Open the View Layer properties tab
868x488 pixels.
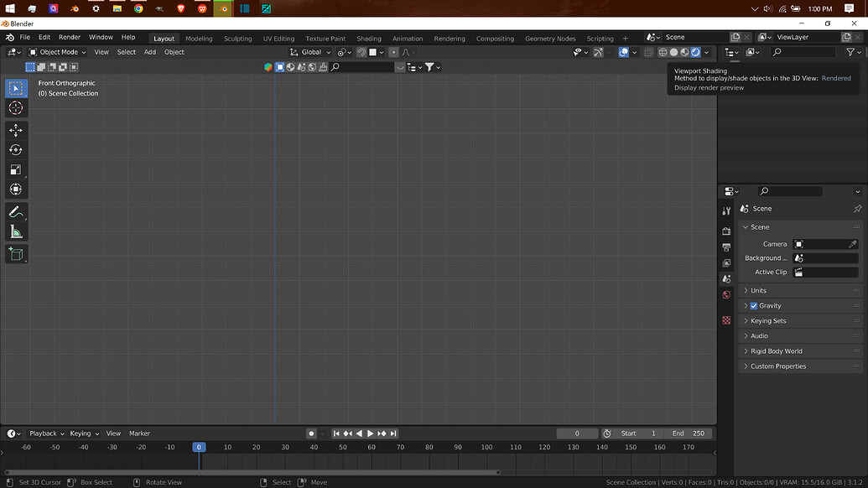point(726,263)
